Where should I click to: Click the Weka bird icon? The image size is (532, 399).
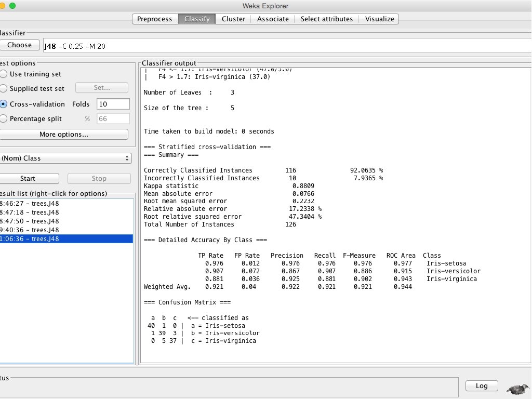[x=517, y=389]
